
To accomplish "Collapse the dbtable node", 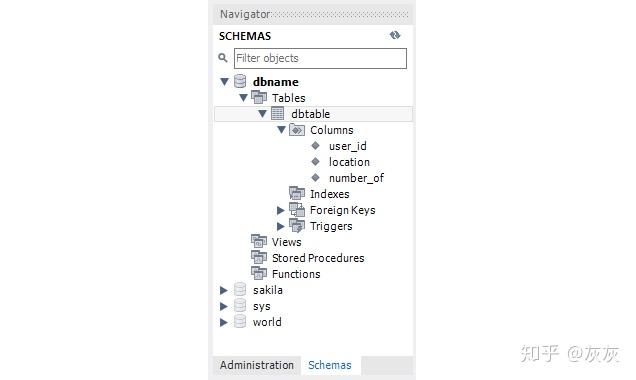I will point(262,114).
